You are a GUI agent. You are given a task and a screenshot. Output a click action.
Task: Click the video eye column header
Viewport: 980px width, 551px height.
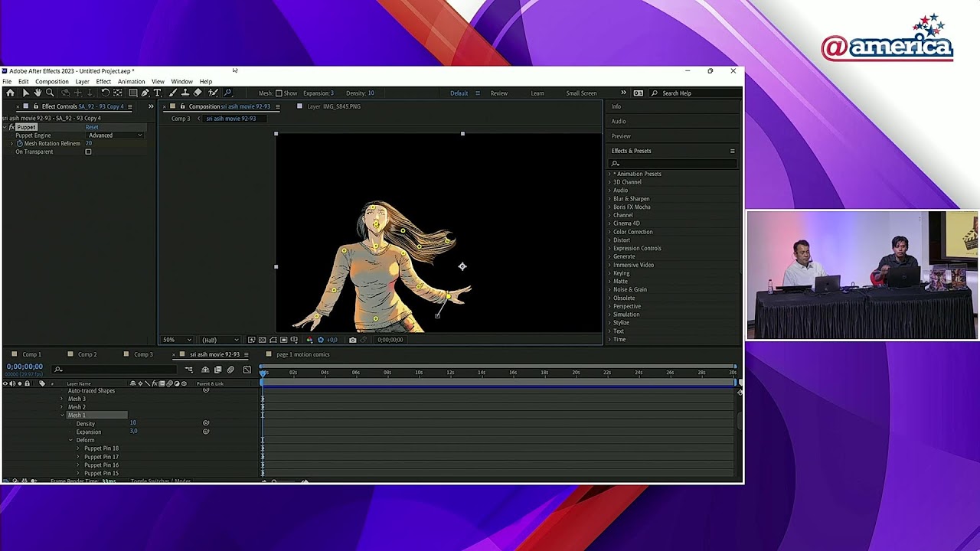click(5, 383)
